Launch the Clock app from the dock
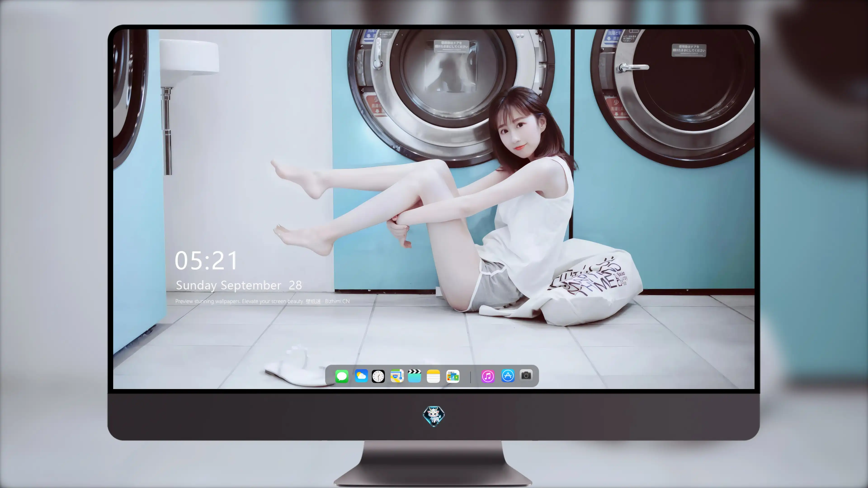868x488 pixels. pos(378,376)
